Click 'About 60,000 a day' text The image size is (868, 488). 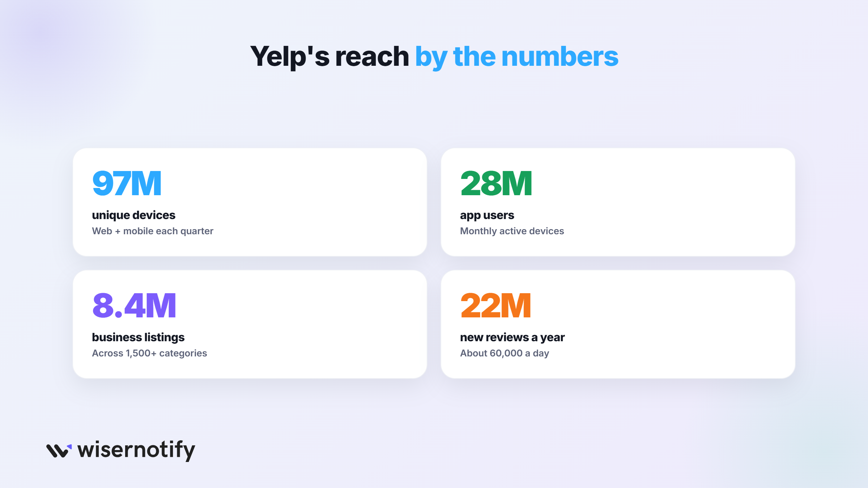[x=505, y=354]
